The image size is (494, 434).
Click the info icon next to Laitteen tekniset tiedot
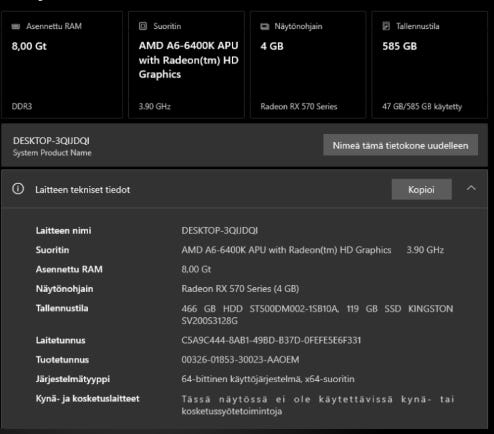tap(18, 189)
